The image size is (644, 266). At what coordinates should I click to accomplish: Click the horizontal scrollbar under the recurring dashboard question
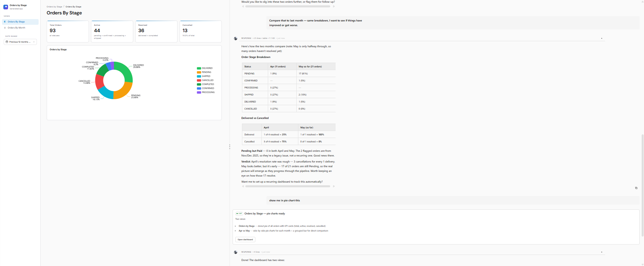[288, 186]
